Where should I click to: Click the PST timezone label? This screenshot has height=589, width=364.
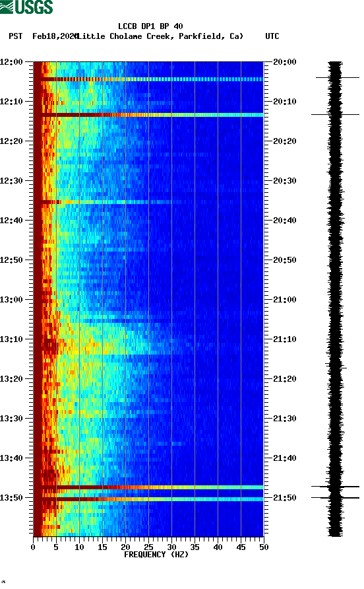tap(15, 36)
